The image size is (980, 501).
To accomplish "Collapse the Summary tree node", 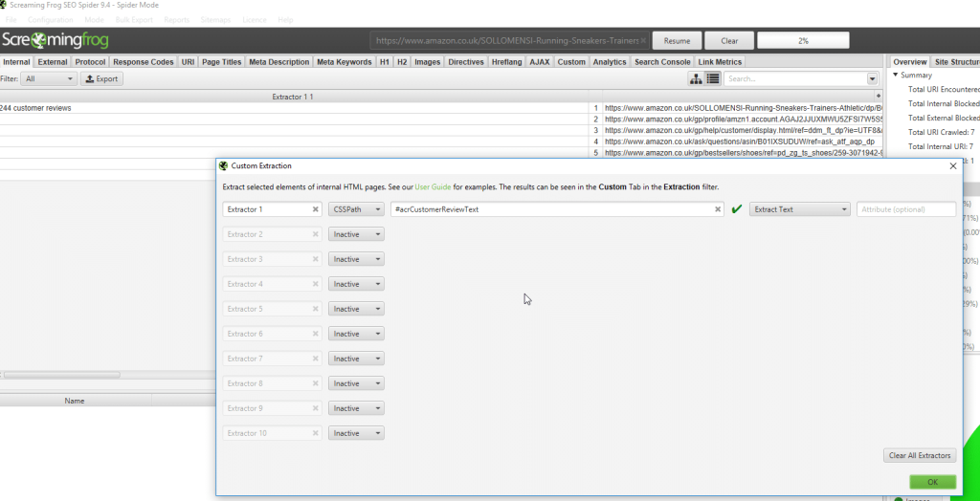I will 896,76.
